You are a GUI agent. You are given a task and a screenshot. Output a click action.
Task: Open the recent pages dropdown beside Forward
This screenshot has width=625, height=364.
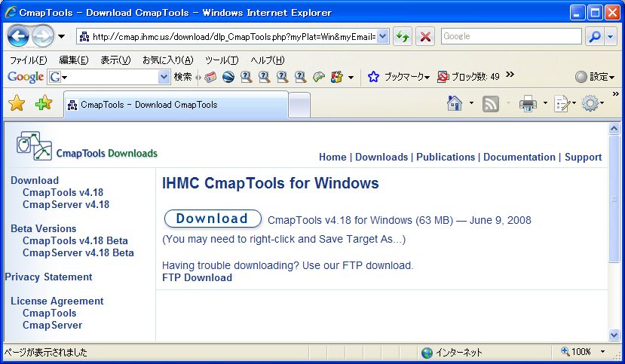click(61, 37)
